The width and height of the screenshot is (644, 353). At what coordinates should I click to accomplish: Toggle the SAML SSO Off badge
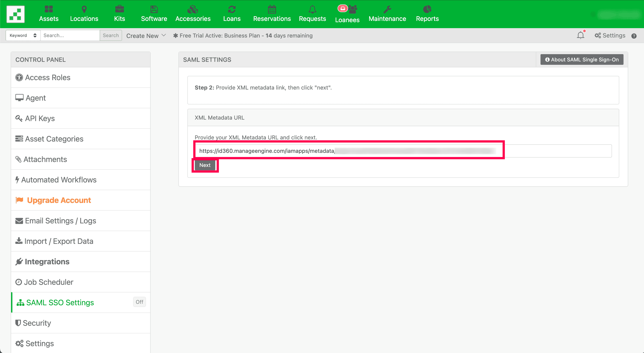coord(139,302)
